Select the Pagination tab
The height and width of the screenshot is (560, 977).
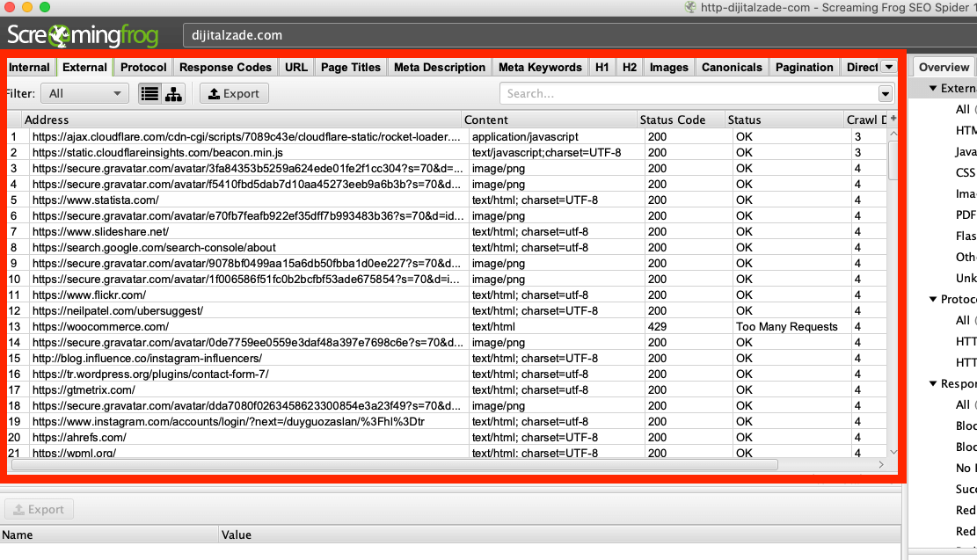pos(805,68)
